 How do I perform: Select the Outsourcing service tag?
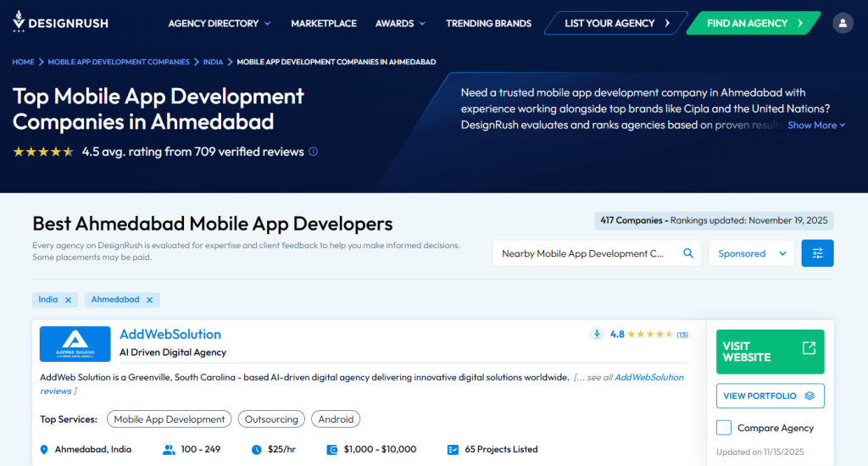pyautogui.click(x=271, y=419)
